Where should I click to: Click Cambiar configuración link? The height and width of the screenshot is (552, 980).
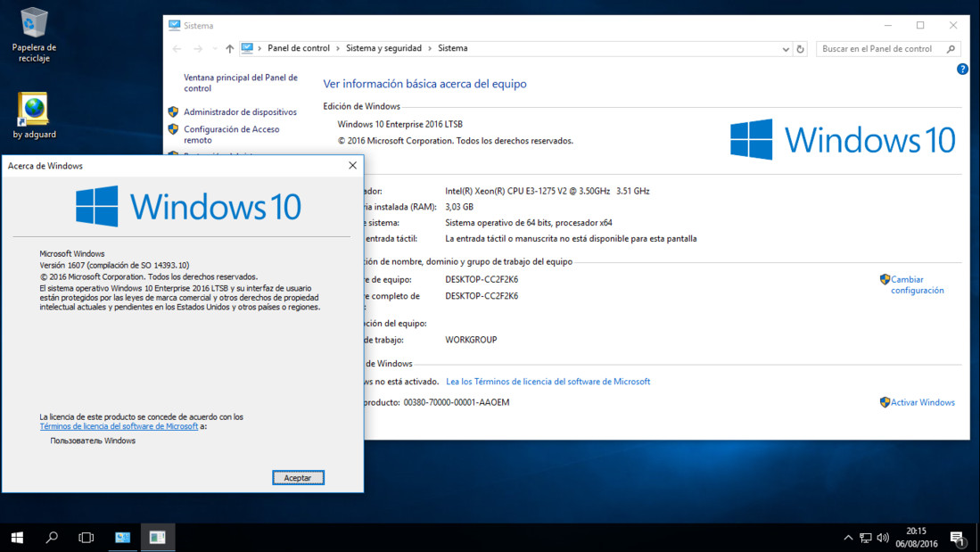917,284
